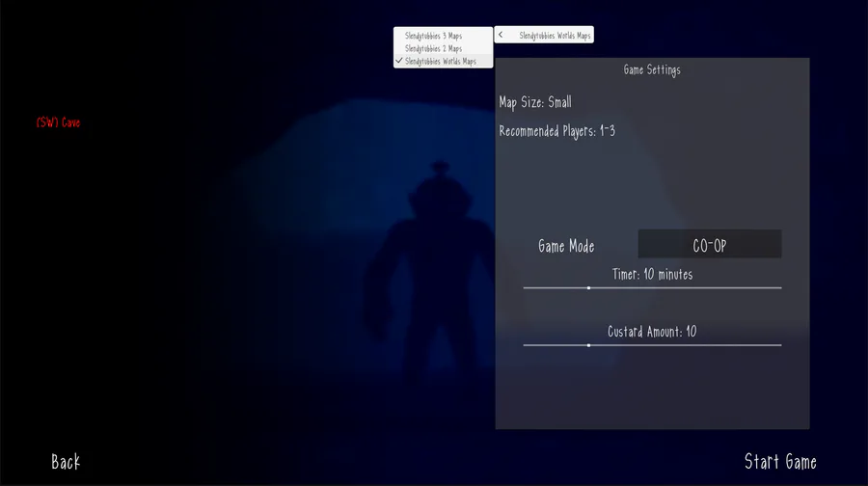This screenshot has width=868, height=486.
Task: Adjust the Timer slider handle
Action: point(588,287)
